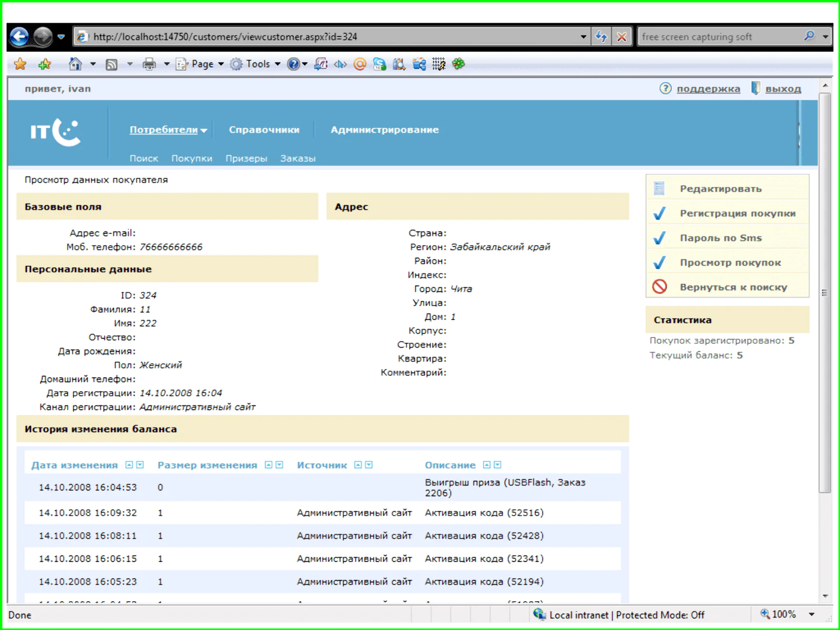Go to Заказы submenu item

pyautogui.click(x=298, y=158)
